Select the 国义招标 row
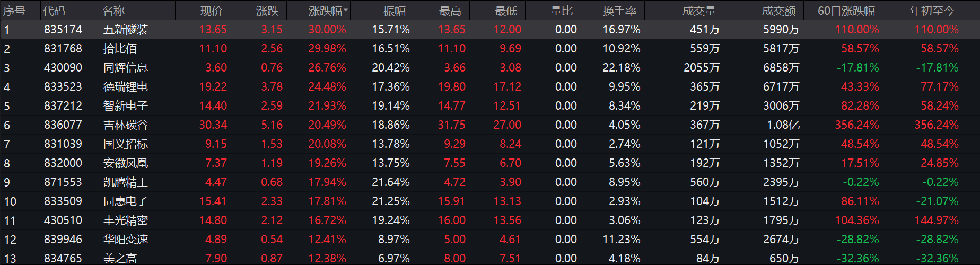This screenshot has height=265, width=980. click(125, 144)
